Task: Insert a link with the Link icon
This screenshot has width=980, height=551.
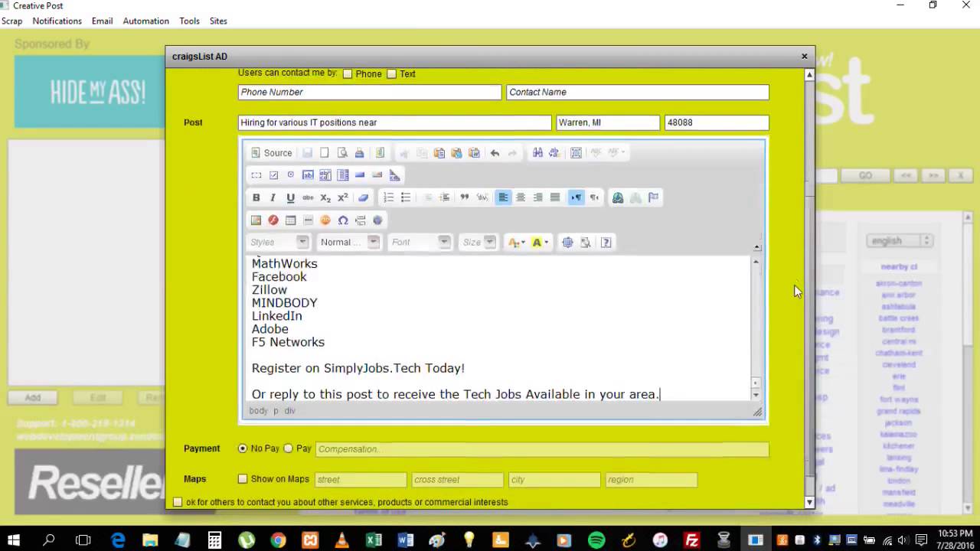Action: coord(618,197)
